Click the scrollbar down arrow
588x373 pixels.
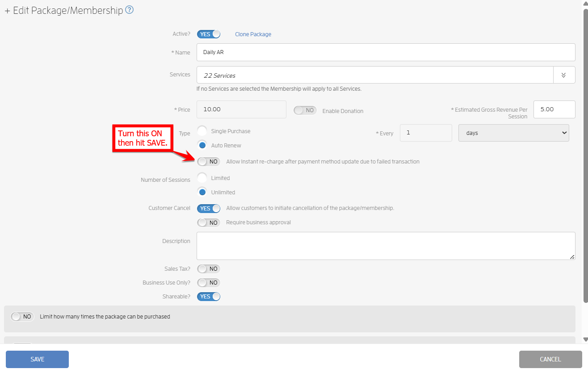(x=586, y=339)
